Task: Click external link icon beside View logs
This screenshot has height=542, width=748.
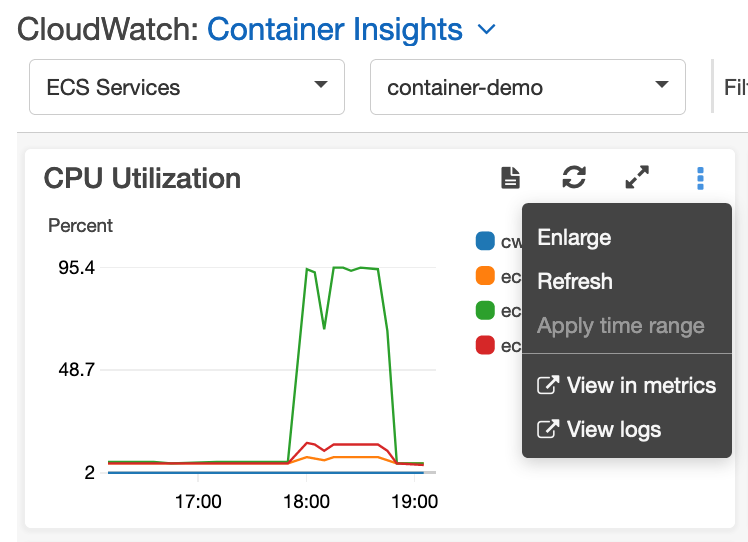Action: tap(548, 429)
